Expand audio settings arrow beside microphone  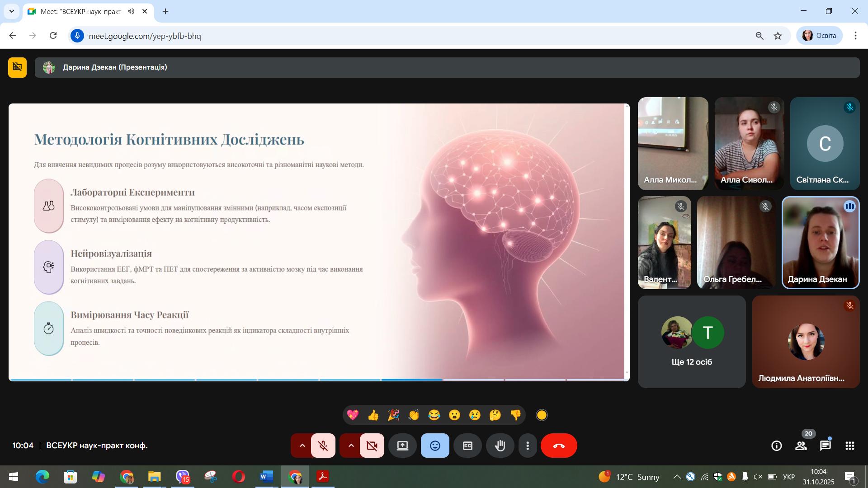click(x=302, y=446)
